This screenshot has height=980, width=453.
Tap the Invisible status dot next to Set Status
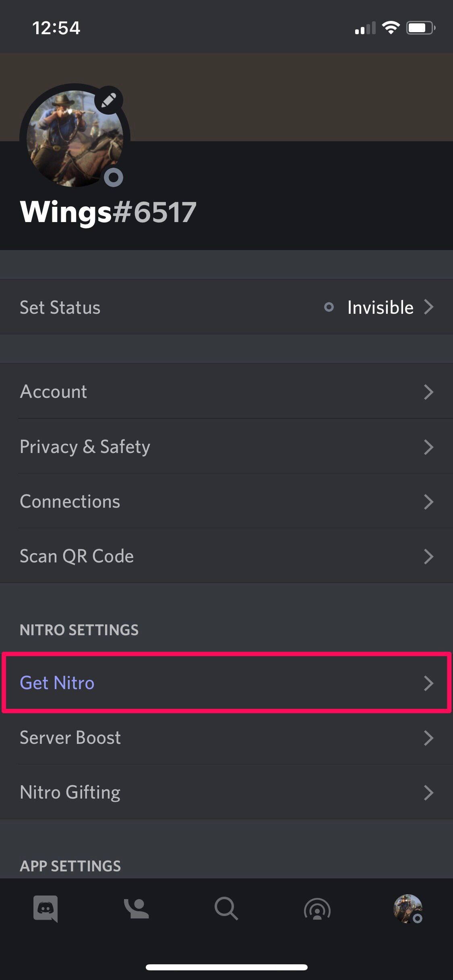point(329,307)
